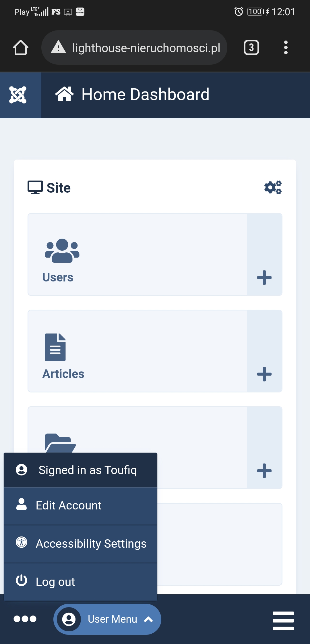Image resolution: width=310 pixels, height=644 pixels.
Task: Open the Users quick link card
Action: tap(137, 254)
